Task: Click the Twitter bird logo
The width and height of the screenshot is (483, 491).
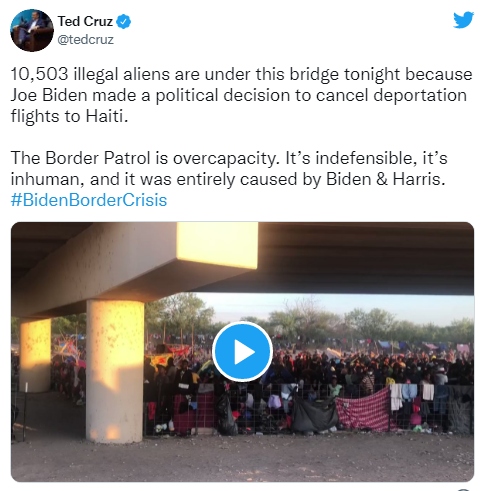Action: point(463,20)
